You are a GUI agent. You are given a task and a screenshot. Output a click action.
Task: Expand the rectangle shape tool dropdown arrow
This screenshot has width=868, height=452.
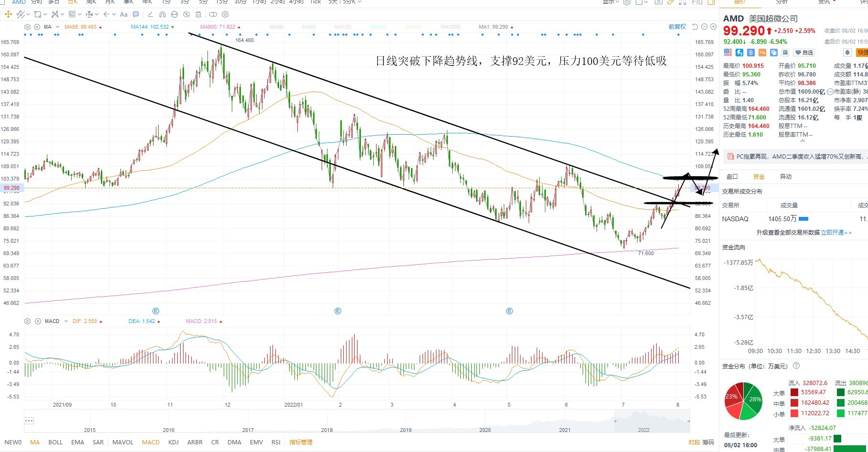[45, 14]
